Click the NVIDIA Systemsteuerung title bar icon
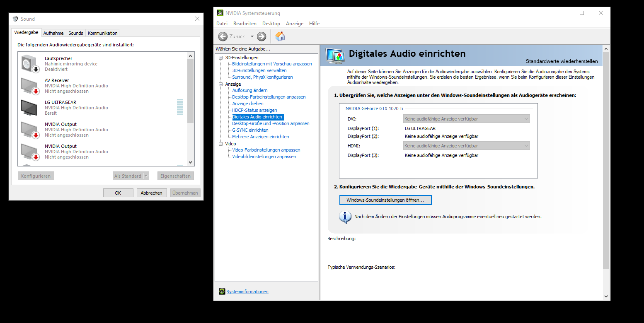Image resolution: width=644 pixels, height=323 pixels. point(220,13)
